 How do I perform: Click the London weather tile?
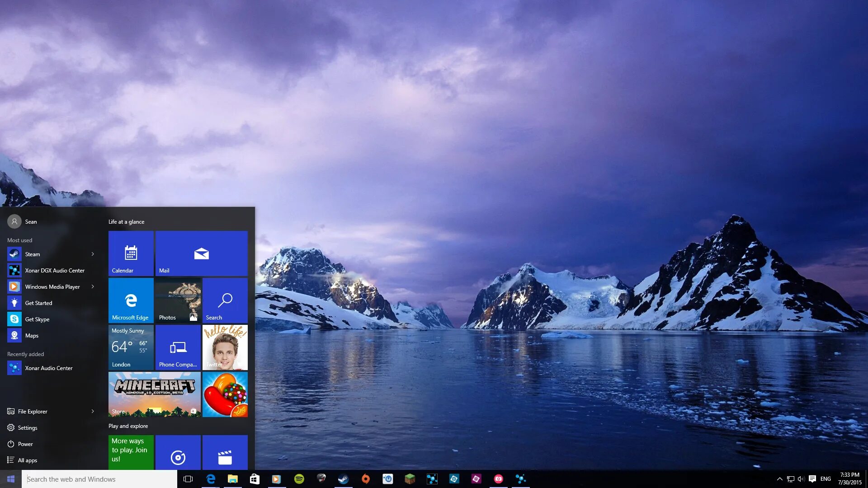pyautogui.click(x=130, y=347)
